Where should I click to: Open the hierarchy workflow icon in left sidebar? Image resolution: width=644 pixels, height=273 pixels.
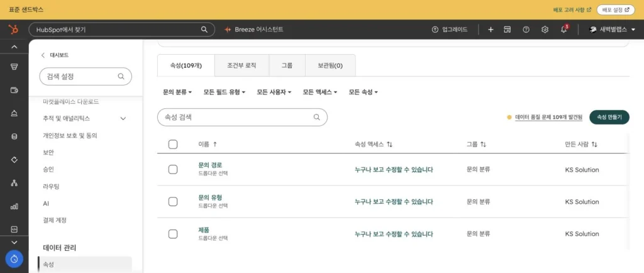click(x=14, y=183)
